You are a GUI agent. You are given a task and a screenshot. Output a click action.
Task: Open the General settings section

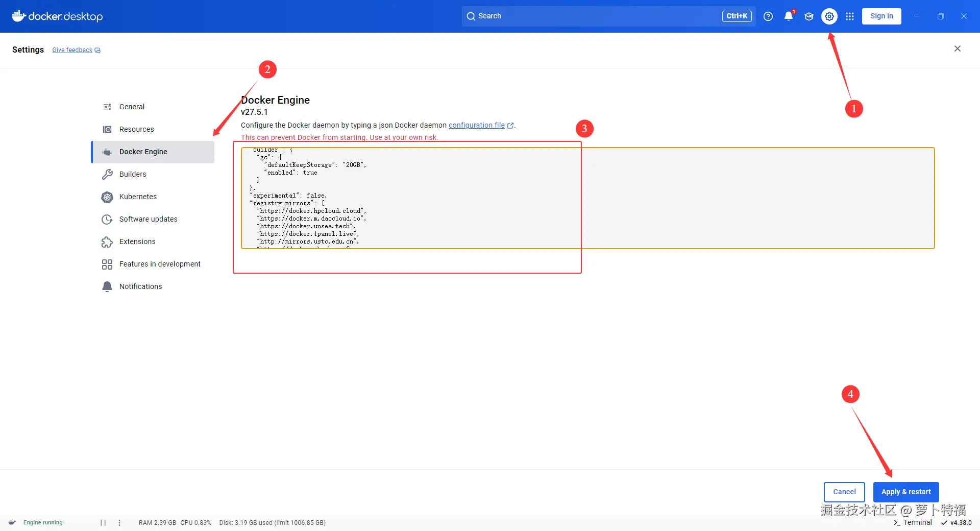point(153,107)
